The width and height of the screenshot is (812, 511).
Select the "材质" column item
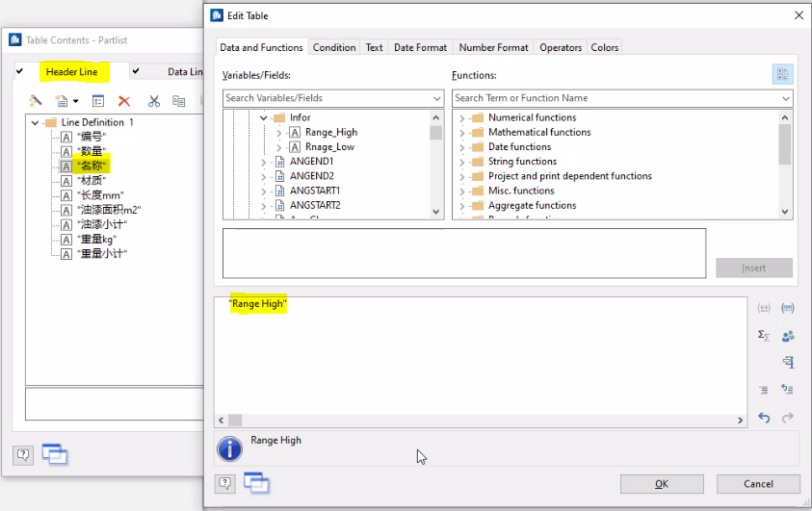[92, 181]
